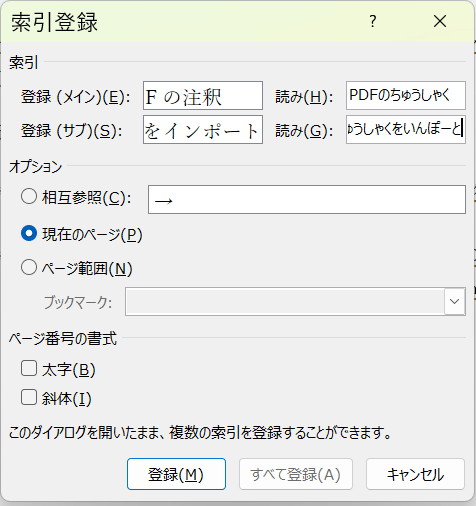
Task: Click the 登録(M) button
Action: point(176,474)
